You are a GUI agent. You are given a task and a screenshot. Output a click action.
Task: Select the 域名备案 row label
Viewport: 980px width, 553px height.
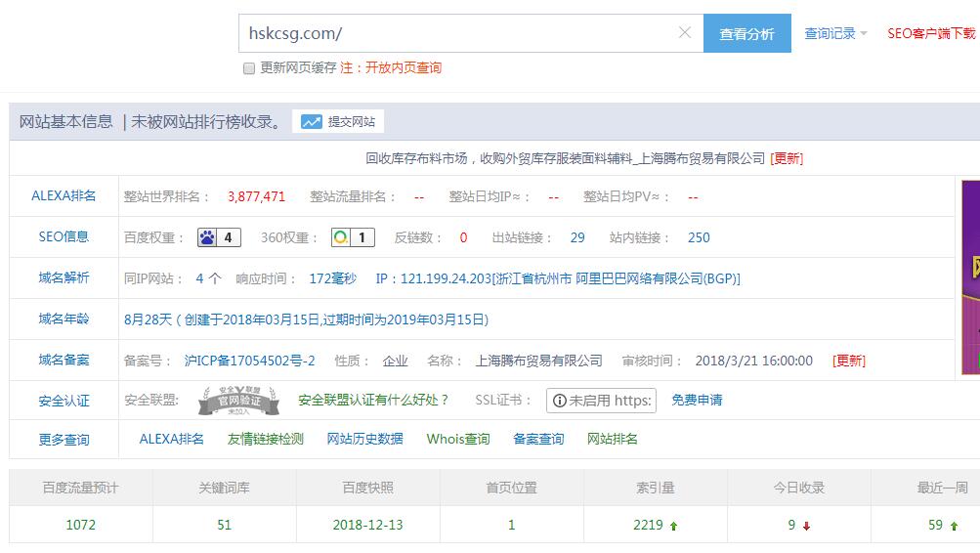(x=64, y=360)
